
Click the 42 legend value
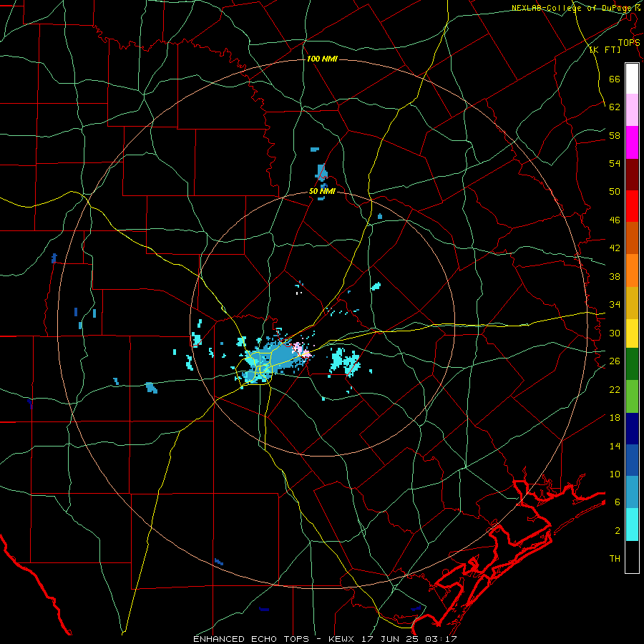pyautogui.click(x=615, y=248)
